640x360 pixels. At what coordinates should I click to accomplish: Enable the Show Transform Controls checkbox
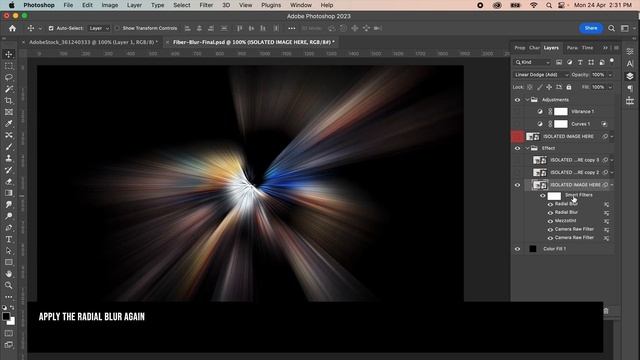pyautogui.click(x=117, y=28)
